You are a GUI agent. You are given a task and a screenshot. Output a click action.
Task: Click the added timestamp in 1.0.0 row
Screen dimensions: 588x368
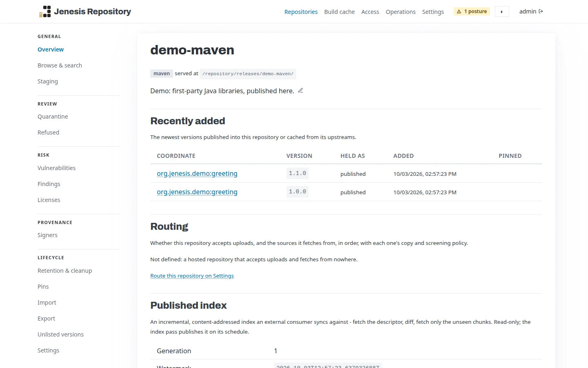coord(425,192)
